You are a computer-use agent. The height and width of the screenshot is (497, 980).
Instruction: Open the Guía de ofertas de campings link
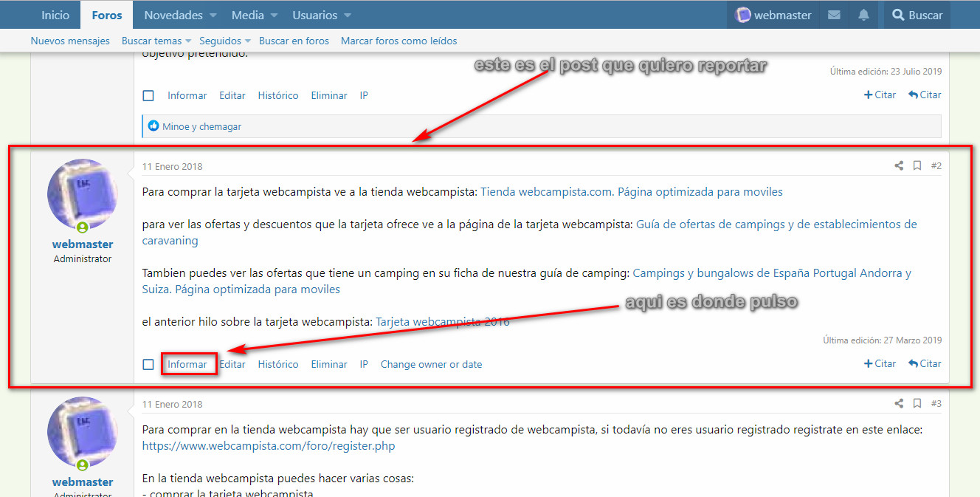click(x=530, y=232)
